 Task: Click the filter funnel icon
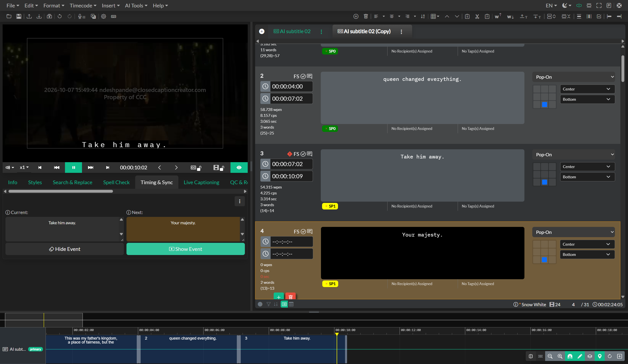[269, 304]
